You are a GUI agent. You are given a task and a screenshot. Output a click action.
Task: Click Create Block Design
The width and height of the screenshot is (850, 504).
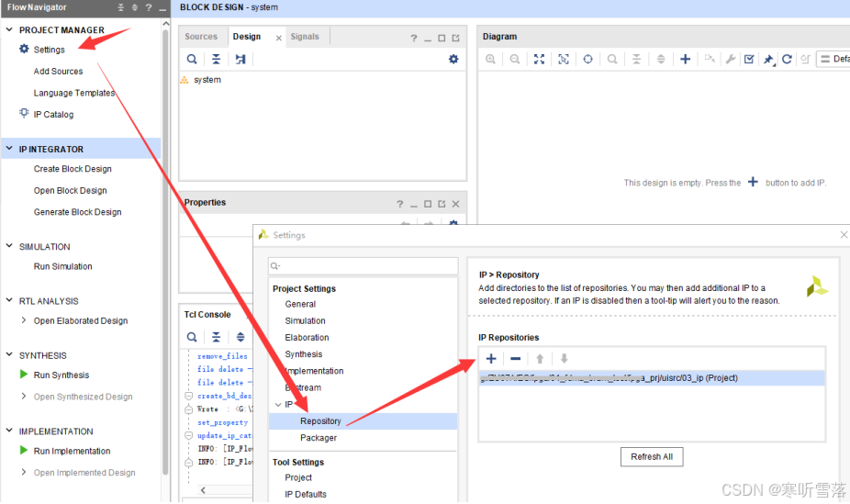tap(73, 169)
